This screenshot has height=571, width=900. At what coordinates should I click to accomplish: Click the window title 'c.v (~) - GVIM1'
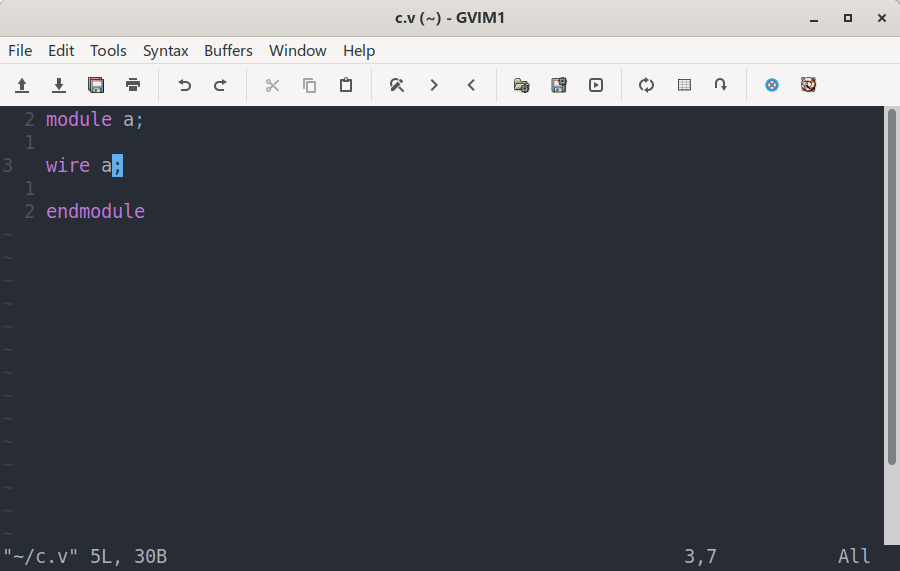[449, 18]
